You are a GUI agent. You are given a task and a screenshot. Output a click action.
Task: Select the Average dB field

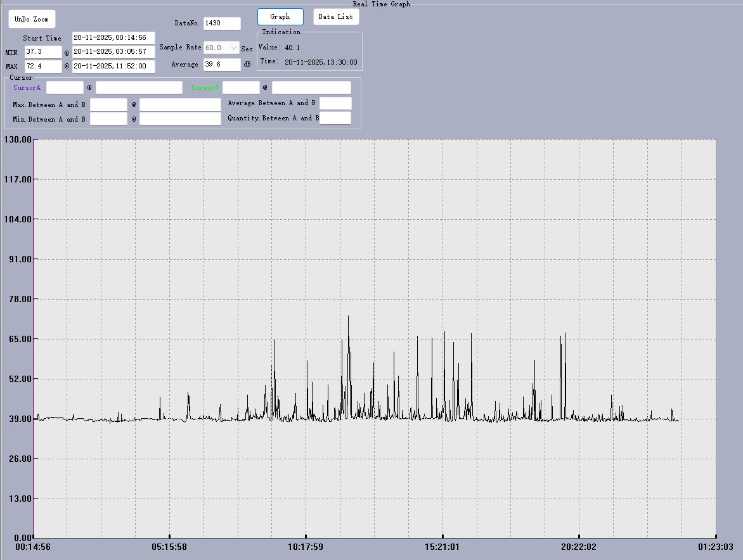222,65
